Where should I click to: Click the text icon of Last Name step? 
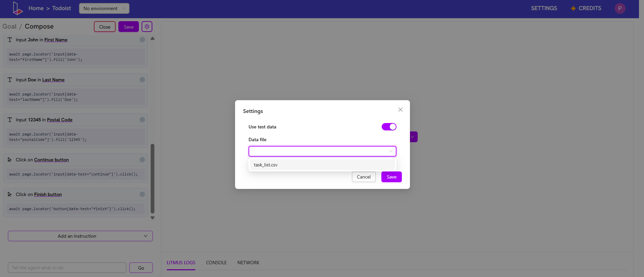(10, 80)
